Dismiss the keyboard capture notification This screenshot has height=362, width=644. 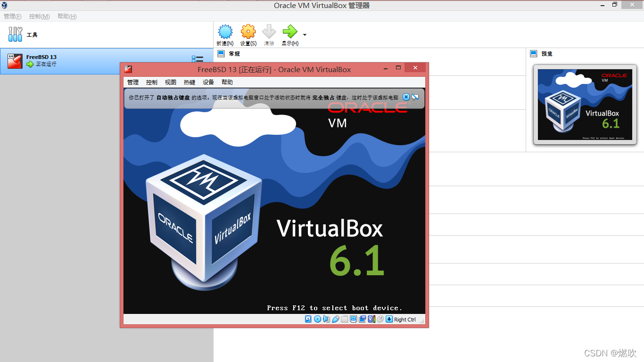pyautogui.click(x=406, y=97)
